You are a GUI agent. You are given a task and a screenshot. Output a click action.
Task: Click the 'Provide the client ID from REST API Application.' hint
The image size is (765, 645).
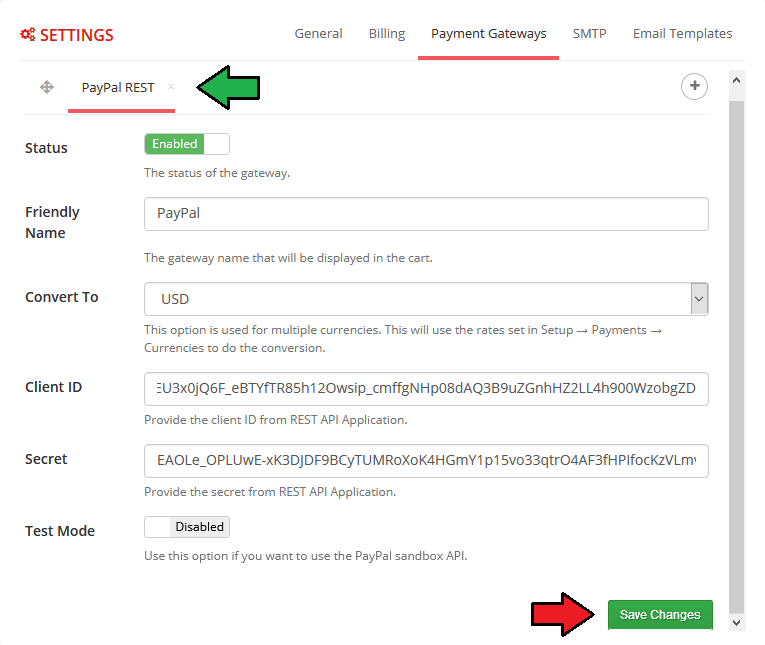pyautogui.click(x=276, y=420)
